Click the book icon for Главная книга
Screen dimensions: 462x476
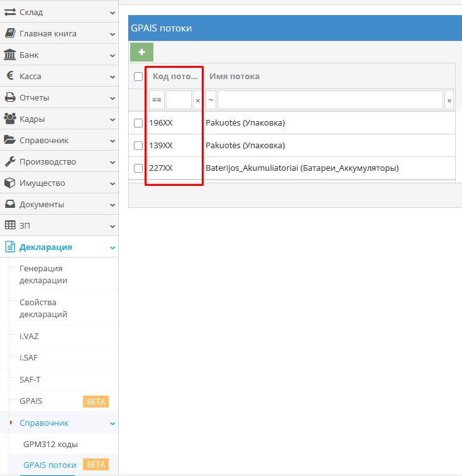[x=10, y=33]
